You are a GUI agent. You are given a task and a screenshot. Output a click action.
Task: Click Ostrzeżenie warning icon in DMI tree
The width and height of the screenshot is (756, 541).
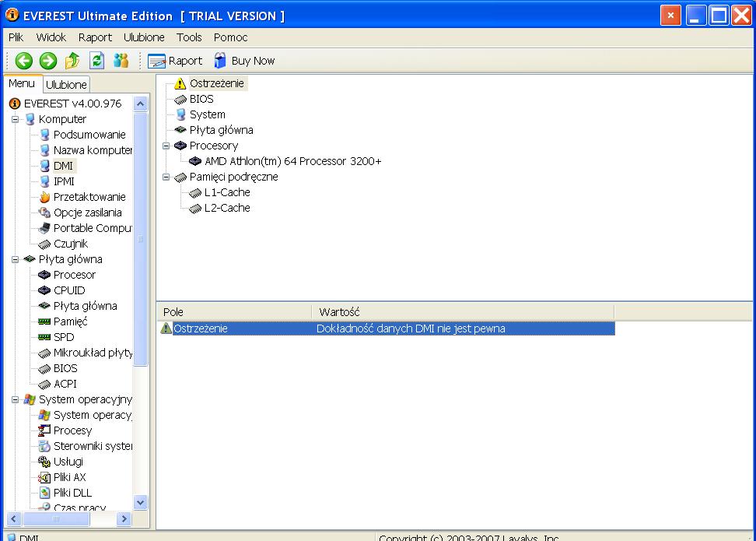coord(180,83)
